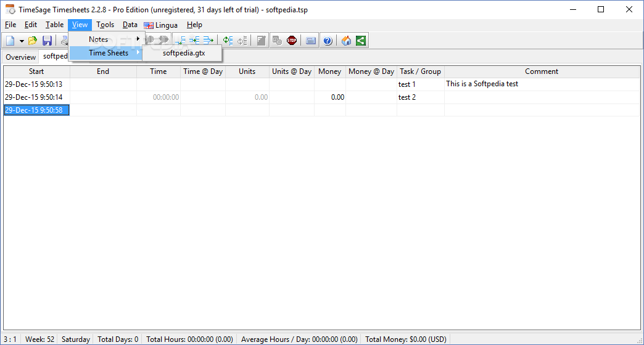Click the End column header
644x345 pixels.
click(103, 71)
